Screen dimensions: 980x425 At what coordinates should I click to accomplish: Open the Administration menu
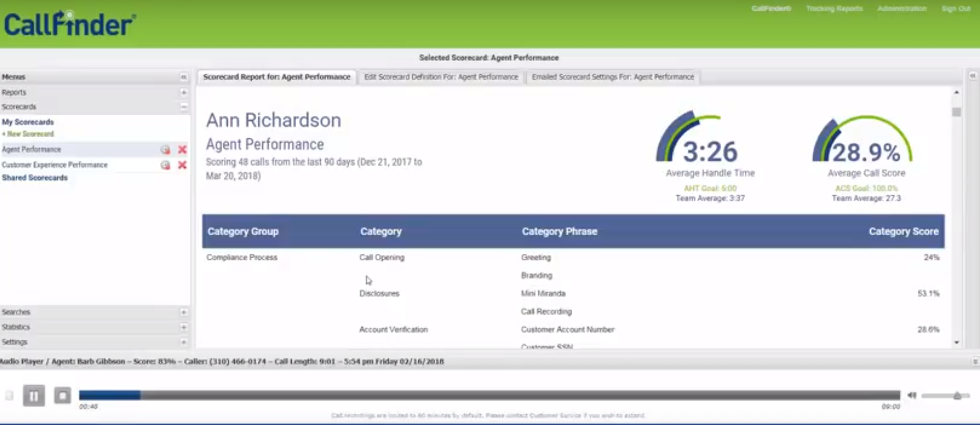coord(902,9)
